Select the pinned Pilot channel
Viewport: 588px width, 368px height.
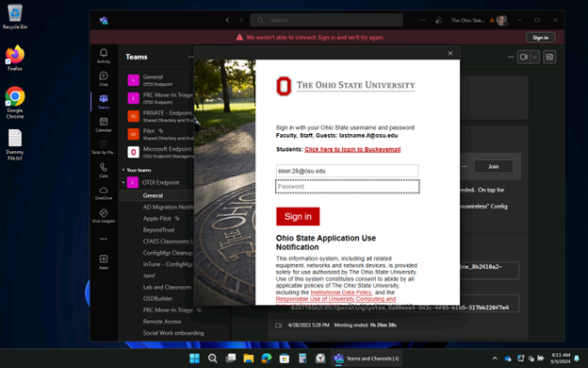(x=159, y=134)
